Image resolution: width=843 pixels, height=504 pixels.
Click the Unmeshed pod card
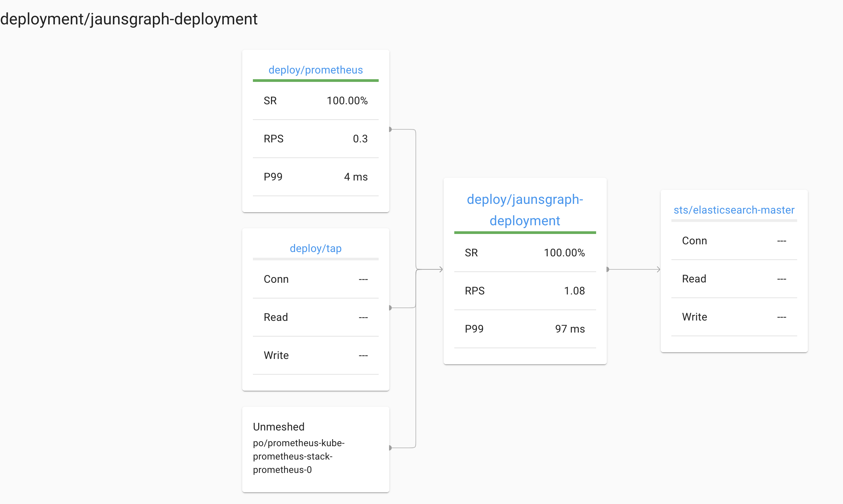[x=315, y=449]
